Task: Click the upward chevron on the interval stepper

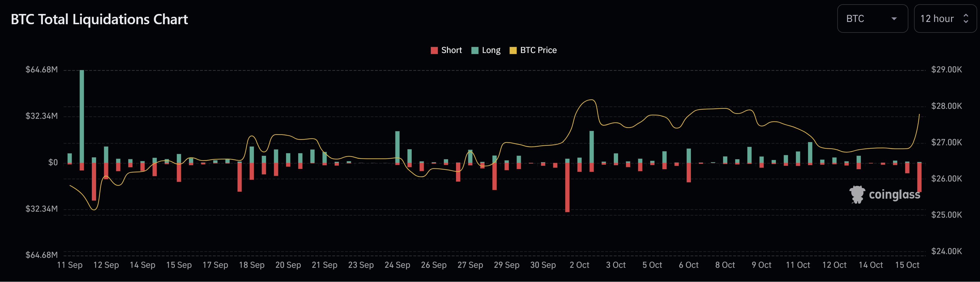Action: pos(965,16)
